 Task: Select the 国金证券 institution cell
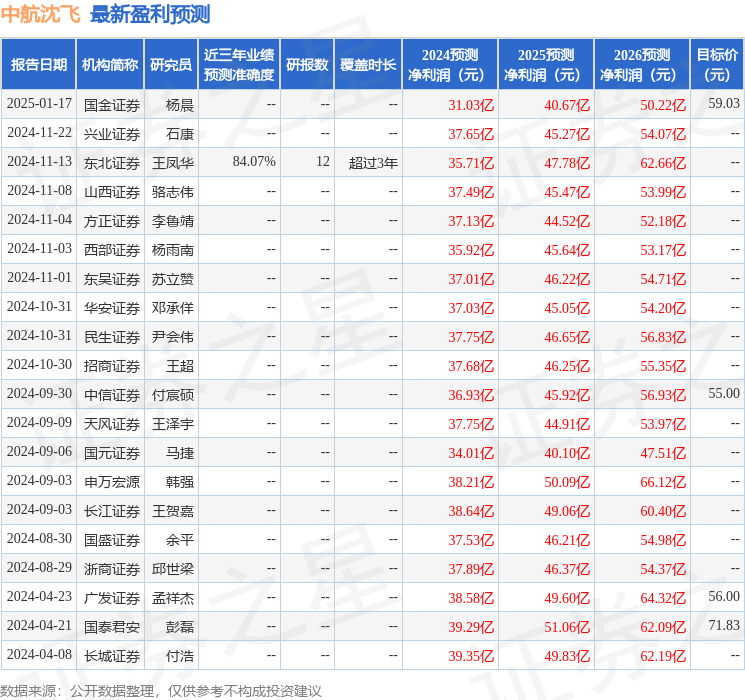click(x=110, y=104)
